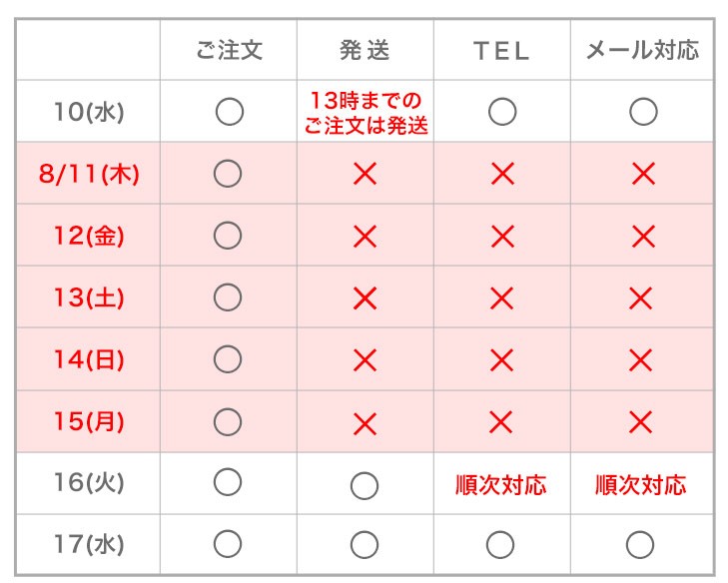
Task: Click the 15(月) date row label
Action: click(x=89, y=421)
